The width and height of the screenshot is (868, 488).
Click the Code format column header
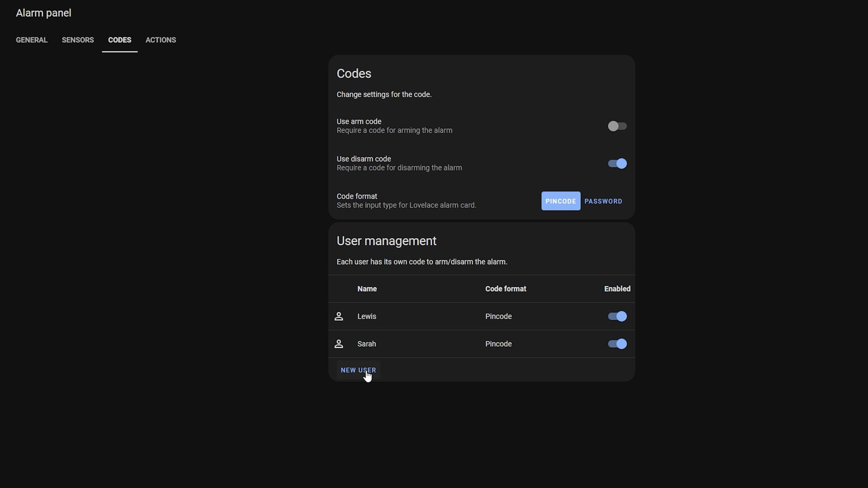point(506,289)
